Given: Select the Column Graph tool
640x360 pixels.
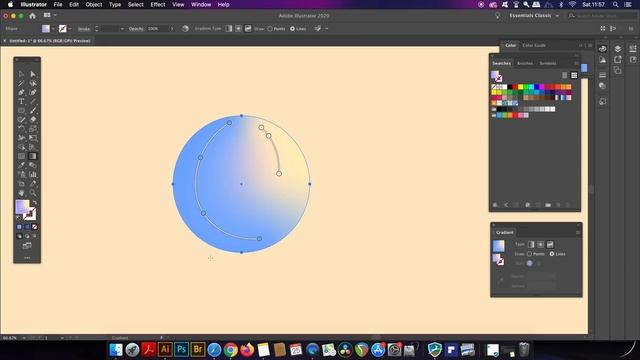Looking at the screenshot, I should [33, 174].
